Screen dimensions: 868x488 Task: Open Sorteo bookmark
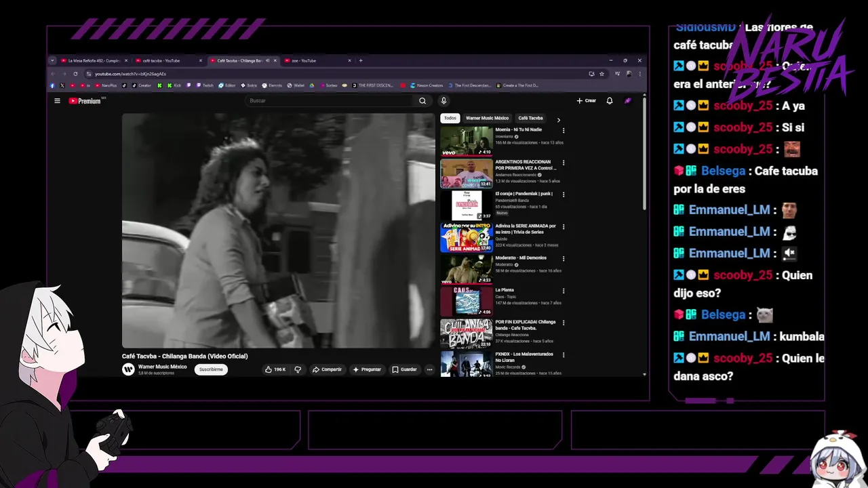click(x=328, y=85)
